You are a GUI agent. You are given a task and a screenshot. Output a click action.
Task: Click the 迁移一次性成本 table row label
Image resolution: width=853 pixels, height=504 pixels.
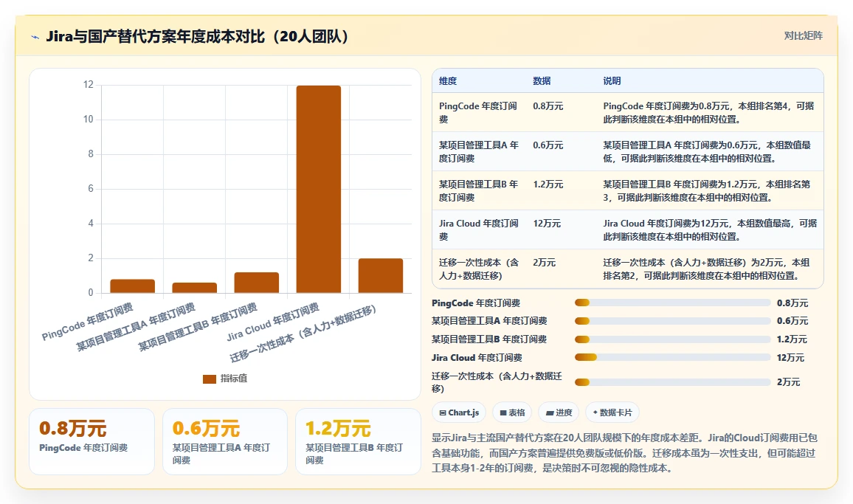coord(479,269)
